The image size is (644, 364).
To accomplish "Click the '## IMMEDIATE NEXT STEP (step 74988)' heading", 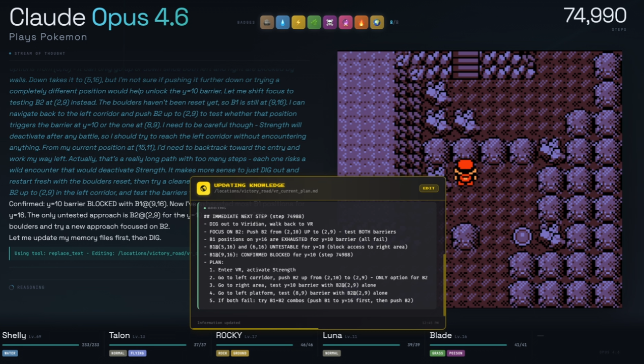I will tap(254, 216).
